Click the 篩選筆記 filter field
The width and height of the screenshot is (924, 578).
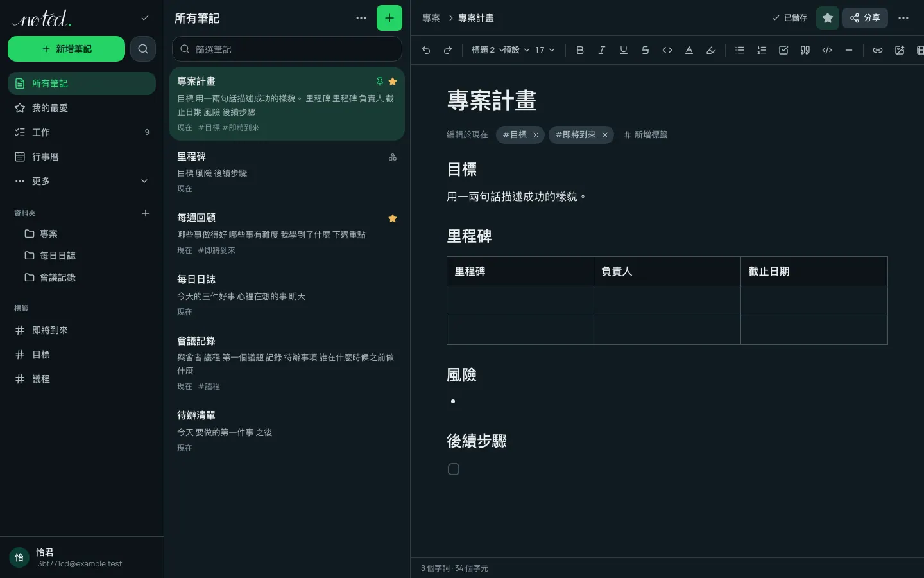coord(287,49)
